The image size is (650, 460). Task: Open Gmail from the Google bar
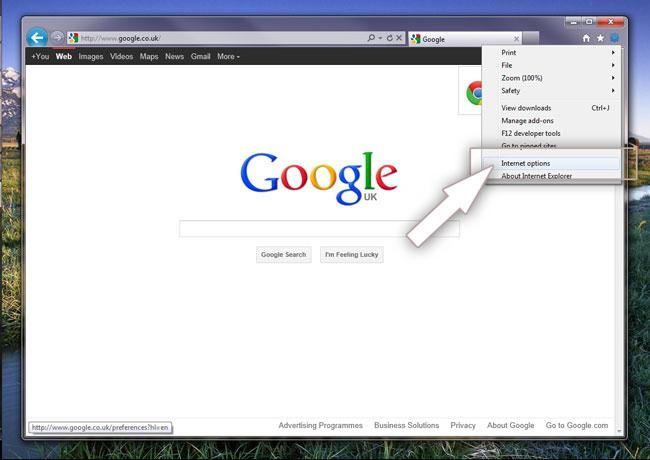pos(201,56)
